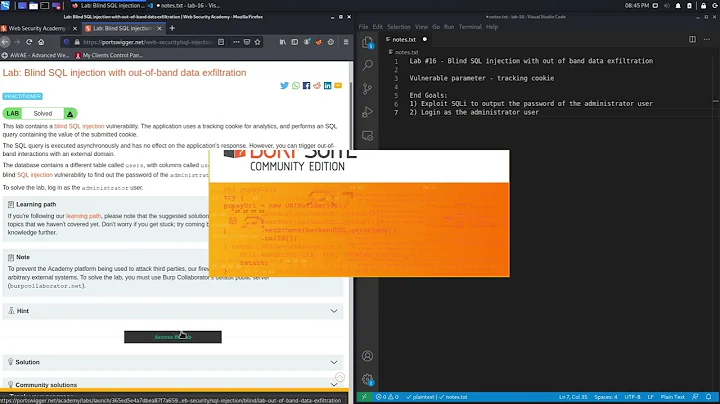Open file manager from top panel

point(34,6)
